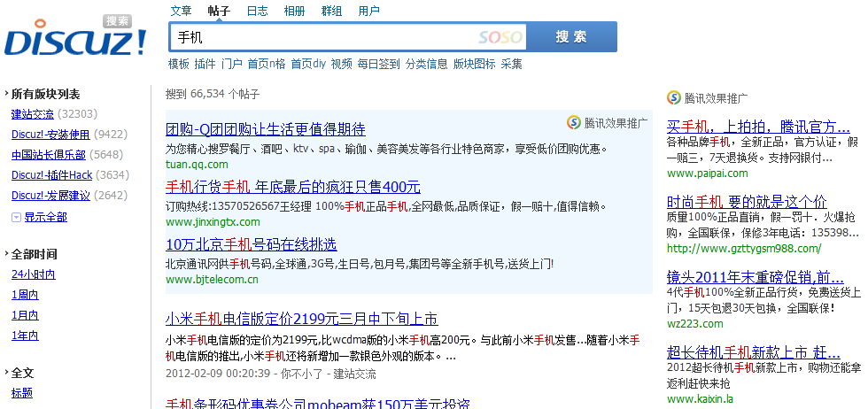Click the 全部时间 heading
The image size is (868, 409).
(35, 255)
